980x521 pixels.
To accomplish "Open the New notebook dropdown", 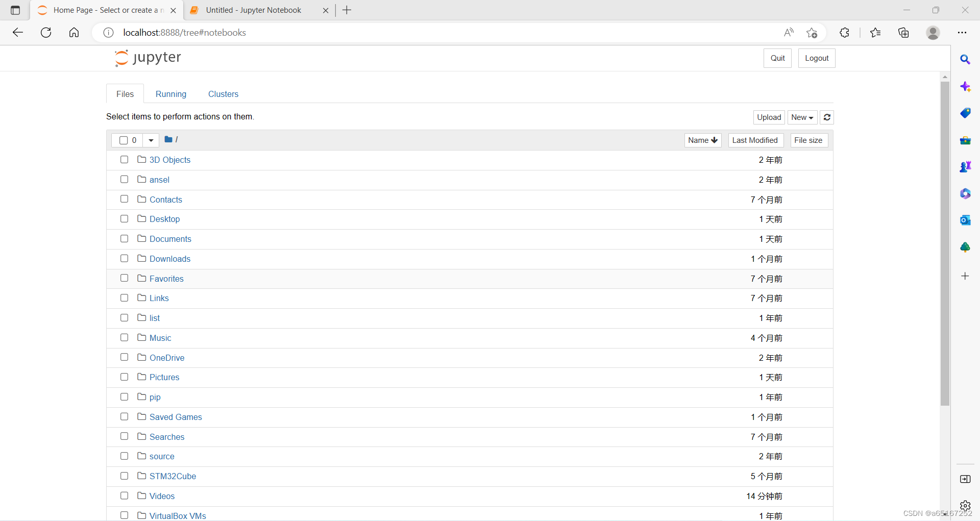I will pyautogui.click(x=802, y=117).
